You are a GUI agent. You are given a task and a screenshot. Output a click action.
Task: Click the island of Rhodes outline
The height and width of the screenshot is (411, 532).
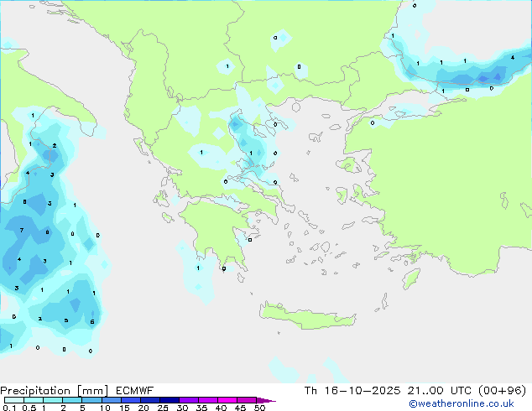411,278
